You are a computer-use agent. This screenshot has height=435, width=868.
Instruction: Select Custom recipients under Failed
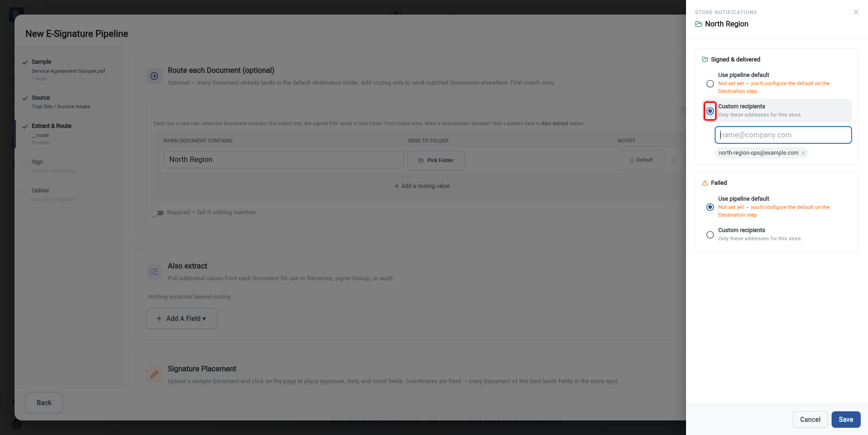[710, 235]
